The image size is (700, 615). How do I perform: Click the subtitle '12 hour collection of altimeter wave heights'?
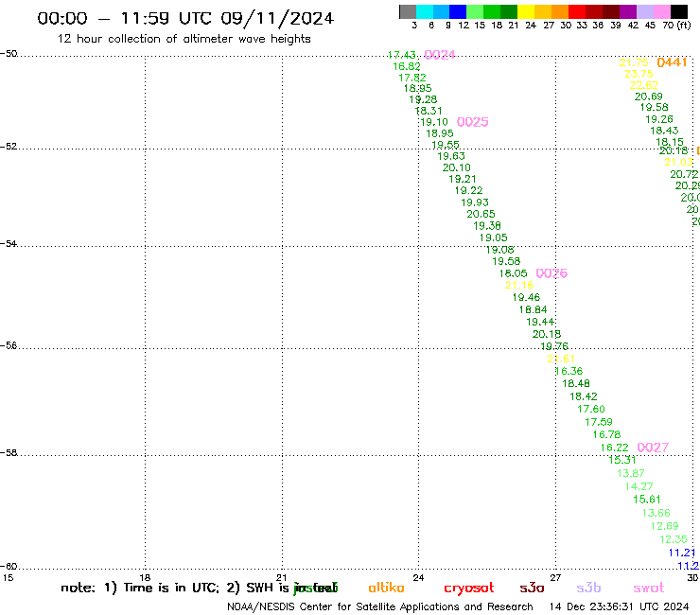pyautogui.click(x=184, y=39)
